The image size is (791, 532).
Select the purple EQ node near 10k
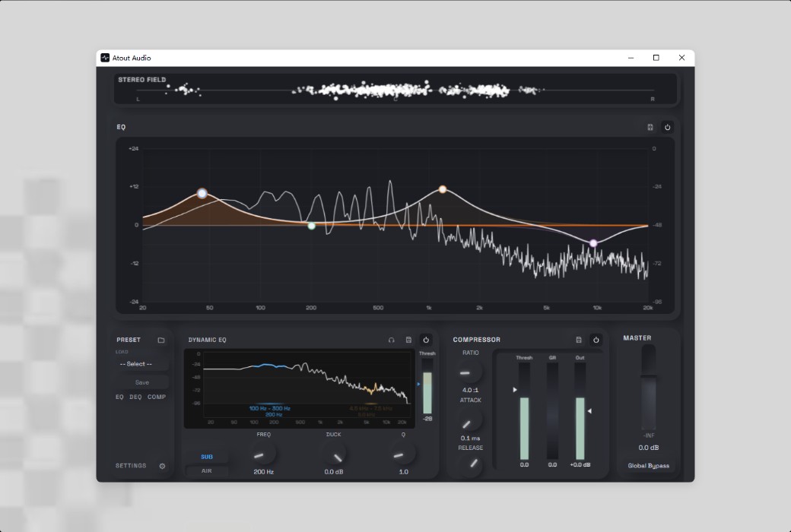(x=593, y=243)
